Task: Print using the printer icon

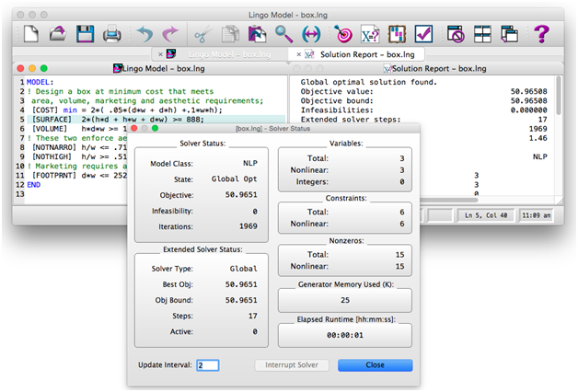Action: (x=112, y=35)
